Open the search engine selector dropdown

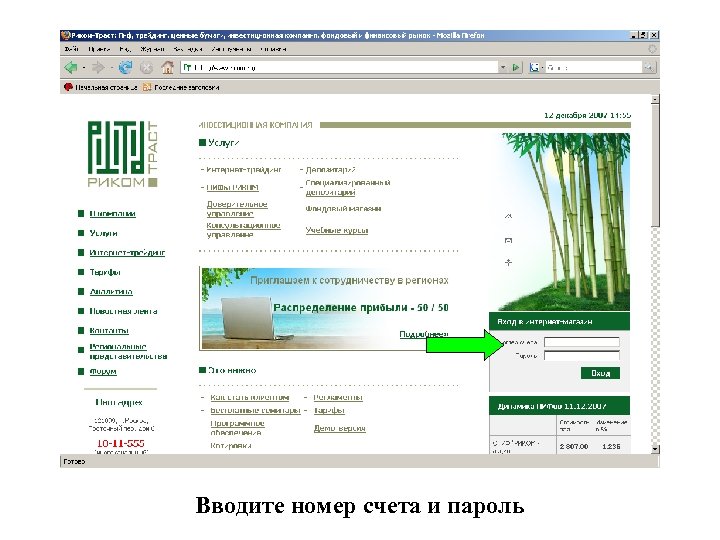pos(542,68)
